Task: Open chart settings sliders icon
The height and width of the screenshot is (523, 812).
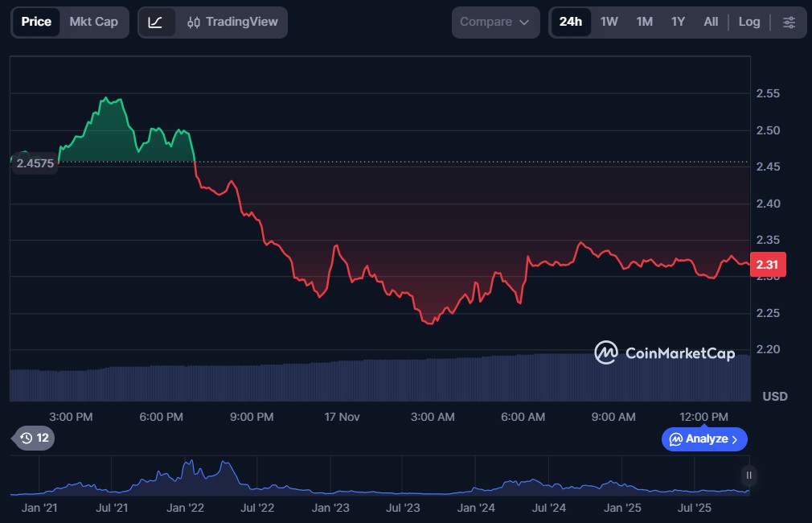Action: pyautogui.click(x=789, y=23)
